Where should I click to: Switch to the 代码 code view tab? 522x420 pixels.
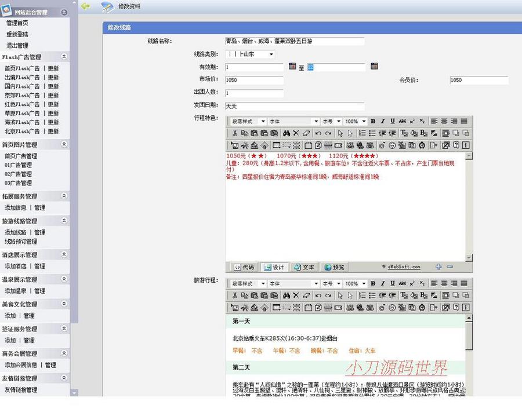point(244,267)
